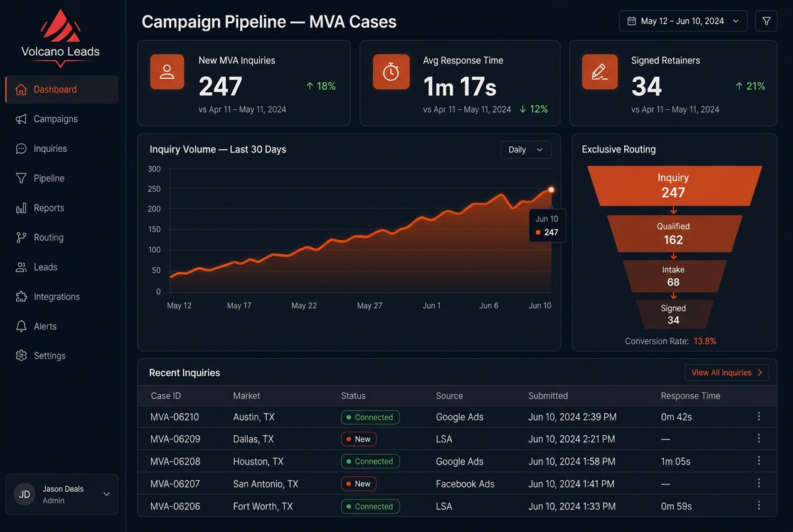Click the JD user avatar
The image size is (793, 532).
click(24, 494)
